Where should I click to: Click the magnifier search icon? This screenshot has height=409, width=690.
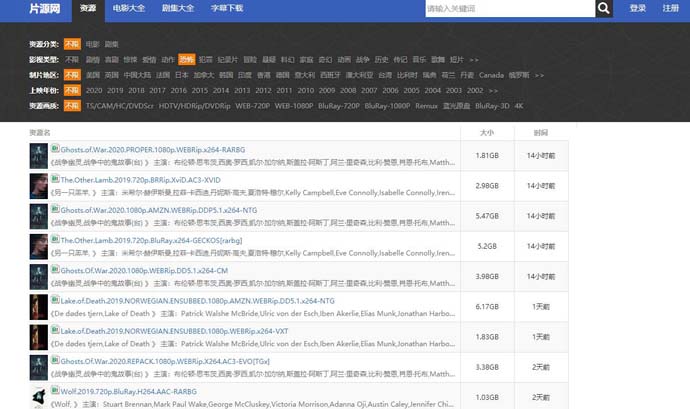tap(603, 9)
